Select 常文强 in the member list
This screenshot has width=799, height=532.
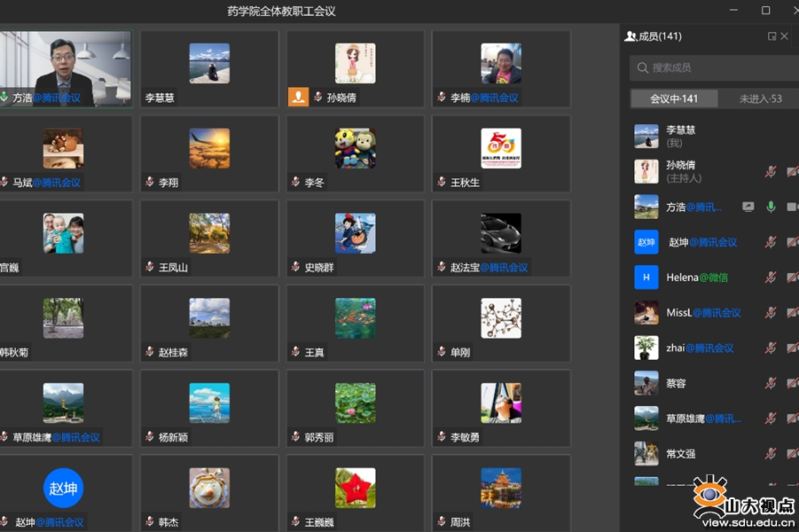tap(680, 454)
